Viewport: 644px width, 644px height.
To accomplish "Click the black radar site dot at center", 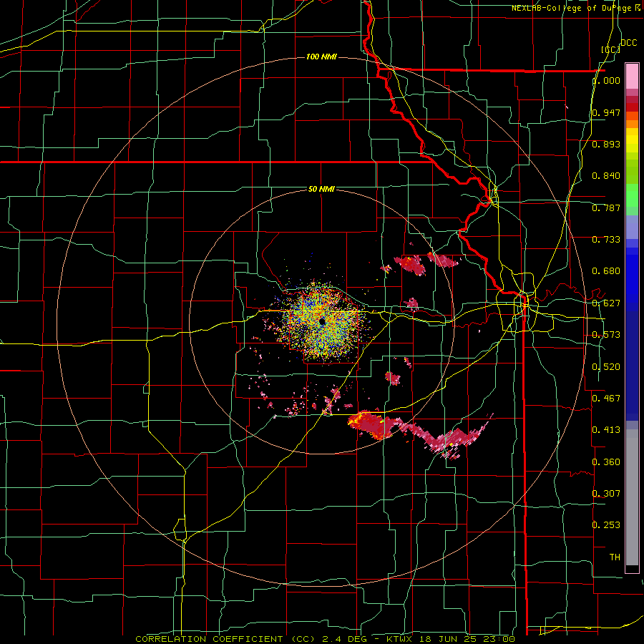I will tap(322, 321).
